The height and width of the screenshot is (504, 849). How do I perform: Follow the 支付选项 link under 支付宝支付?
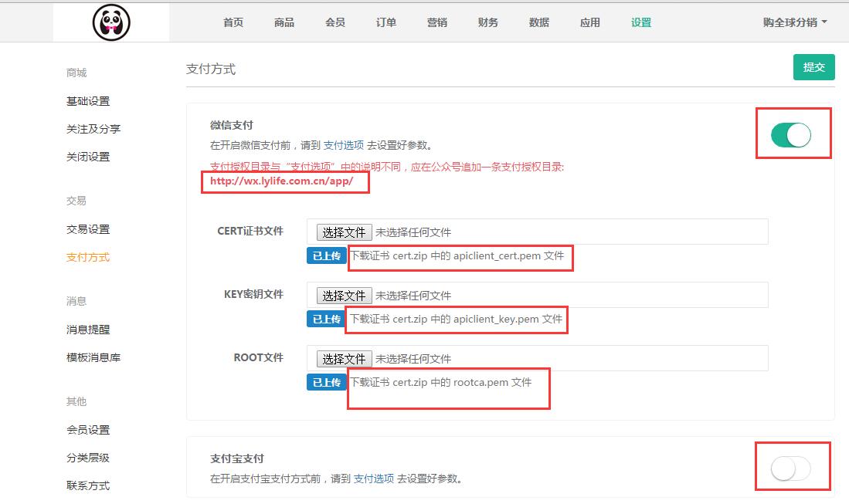(374, 479)
